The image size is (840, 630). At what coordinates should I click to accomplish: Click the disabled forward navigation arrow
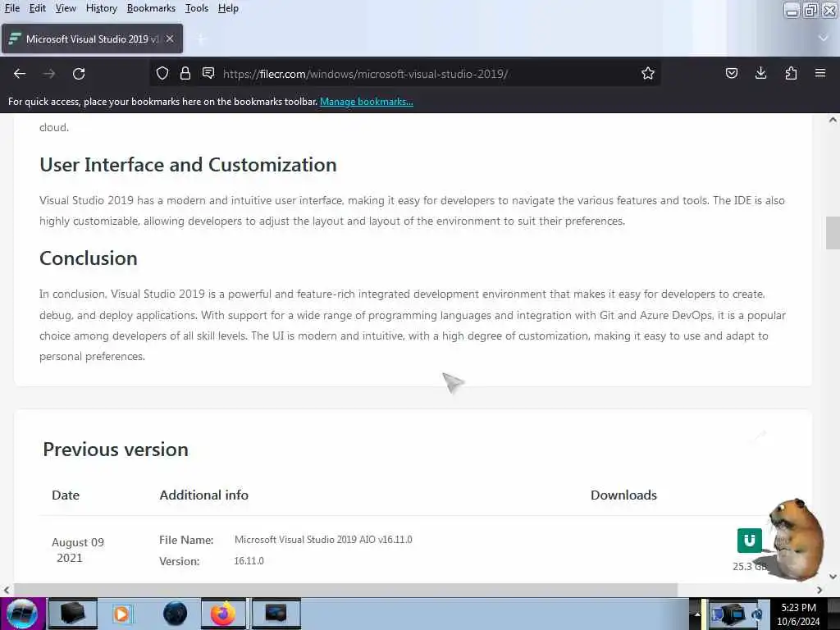(49, 73)
